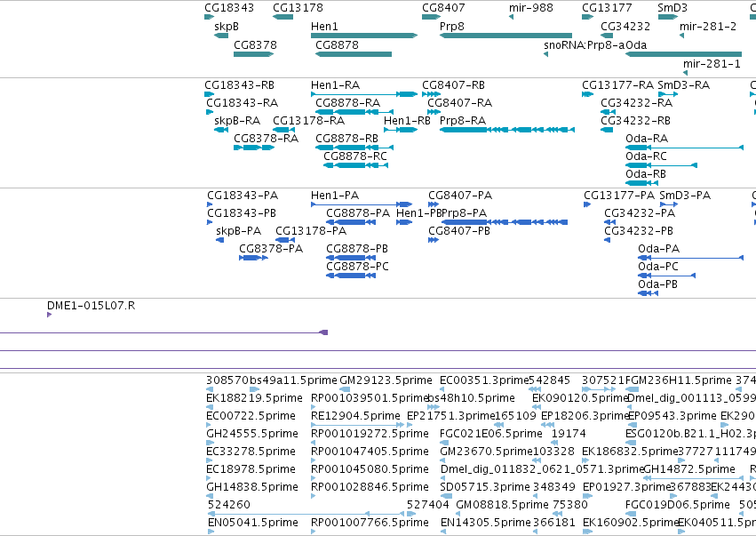Click the RE12904.5prime EST feature
The height and width of the screenshot is (536, 756).
click(x=357, y=425)
